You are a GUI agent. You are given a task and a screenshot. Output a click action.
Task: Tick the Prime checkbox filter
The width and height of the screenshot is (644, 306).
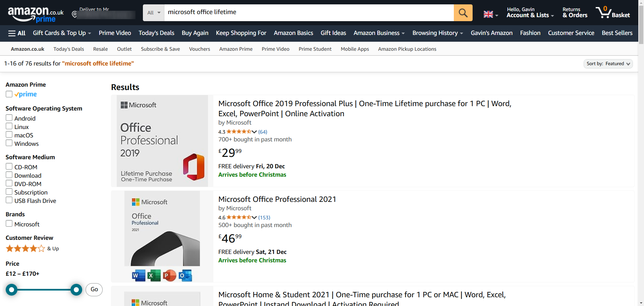[9, 94]
